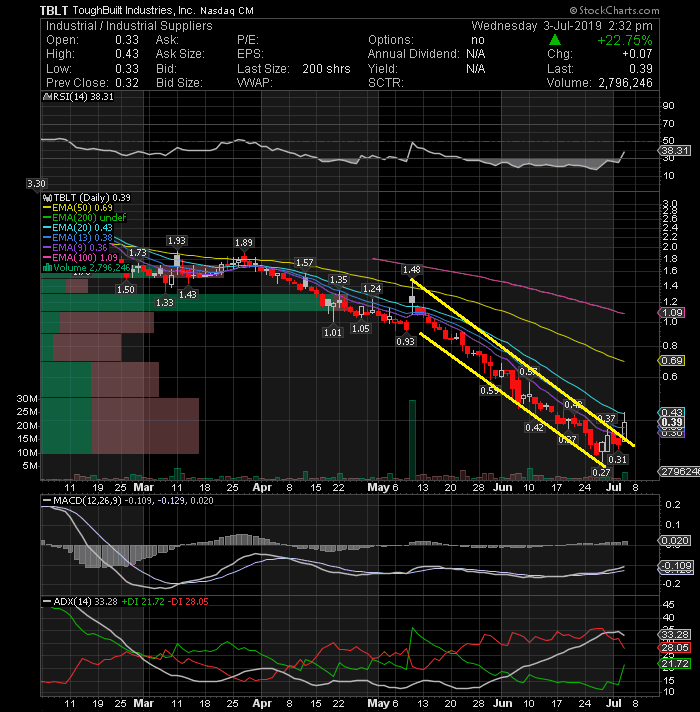Click the 33.28 ADX axis tag

(x=675, y=634)
